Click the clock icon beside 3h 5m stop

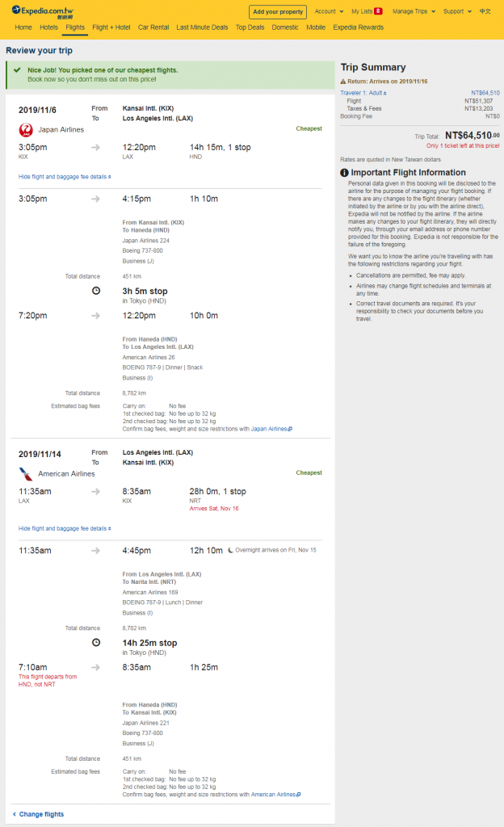96,291
